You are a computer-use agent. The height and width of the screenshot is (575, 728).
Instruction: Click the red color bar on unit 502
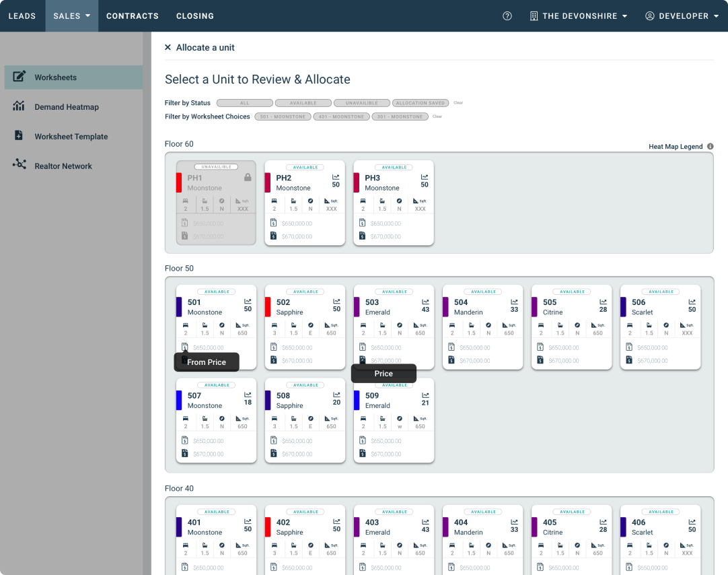(268, 307)
